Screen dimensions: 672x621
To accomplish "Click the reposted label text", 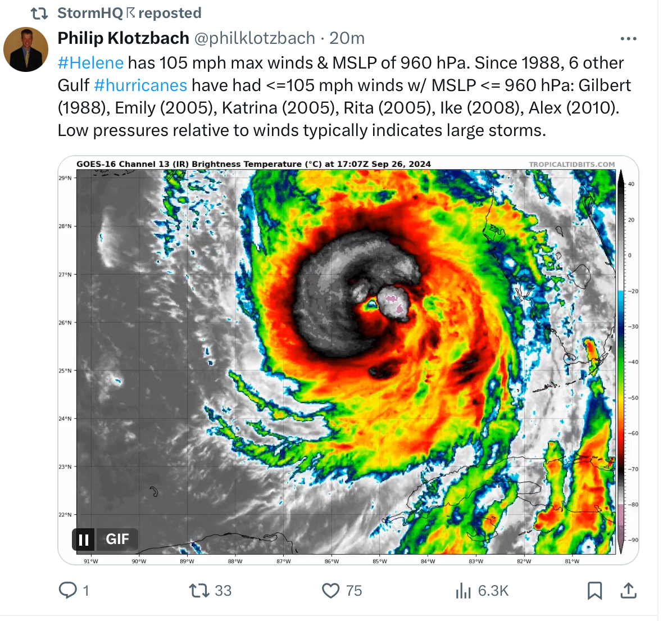I will [170, 13].
